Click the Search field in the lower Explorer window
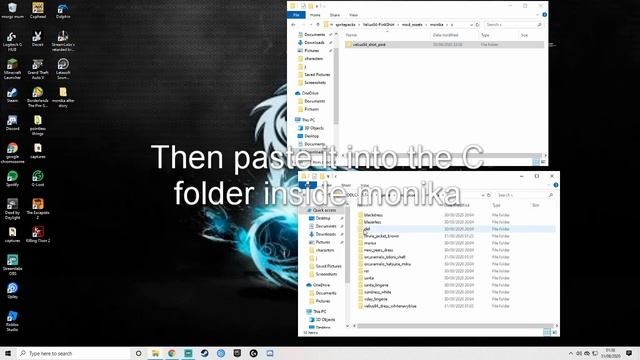 tap(525, 195)
